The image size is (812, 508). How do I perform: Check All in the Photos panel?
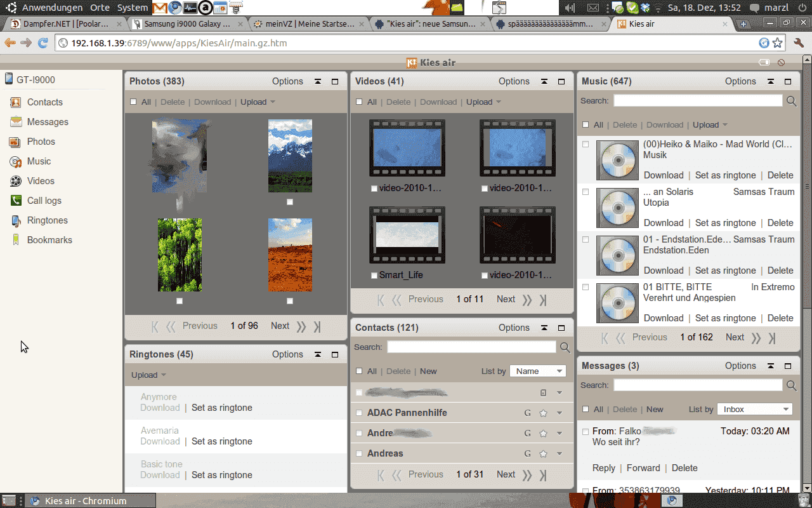click(133, 102)
